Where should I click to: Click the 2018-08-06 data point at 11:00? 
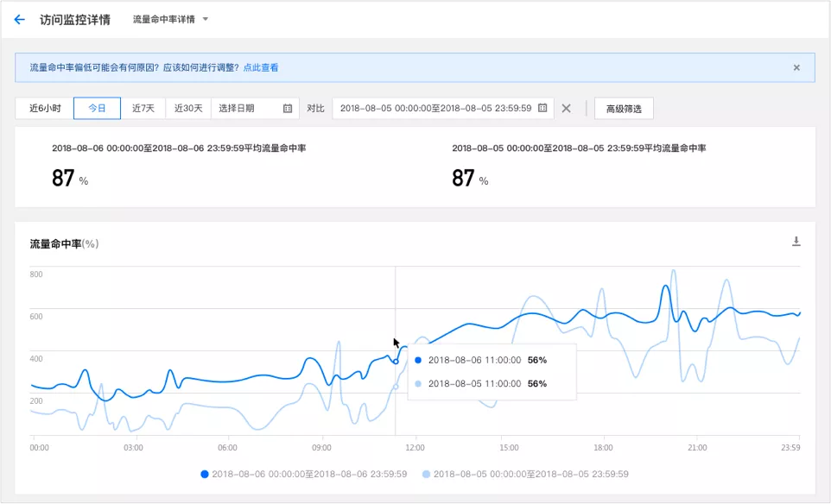coord(396,362)
